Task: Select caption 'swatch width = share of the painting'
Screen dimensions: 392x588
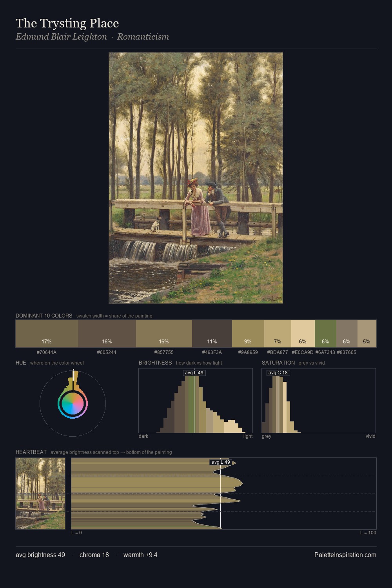Action: pyautogui.click(x=114, y=316)
